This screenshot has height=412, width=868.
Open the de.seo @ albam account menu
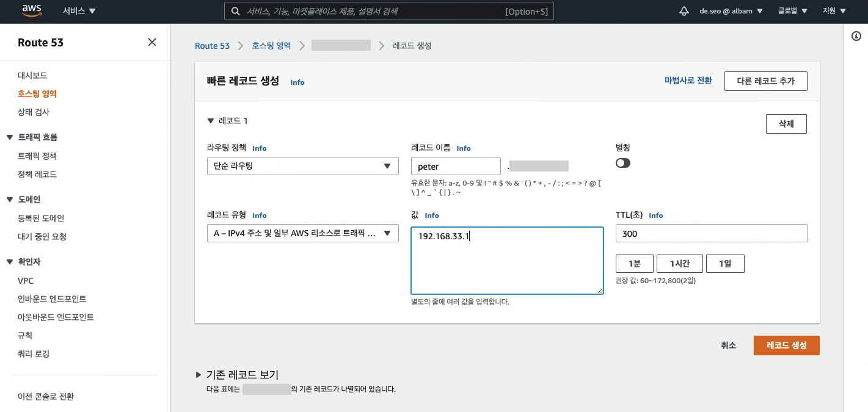tap(731, 11)
